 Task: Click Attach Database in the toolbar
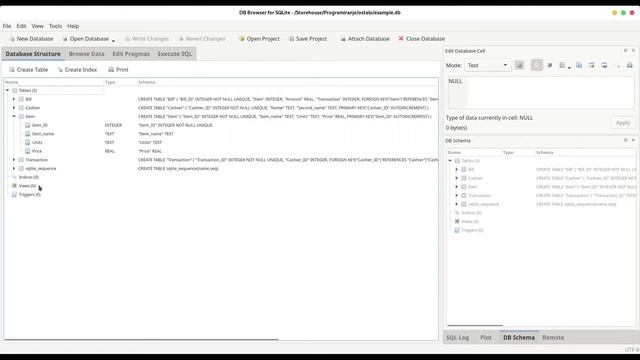tap(365, 39)
